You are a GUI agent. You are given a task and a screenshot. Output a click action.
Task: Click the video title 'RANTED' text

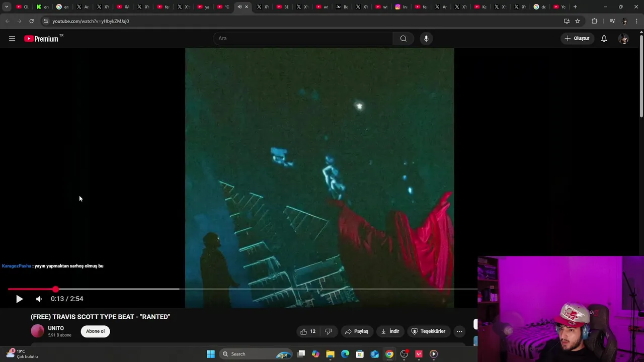[100, 317]
